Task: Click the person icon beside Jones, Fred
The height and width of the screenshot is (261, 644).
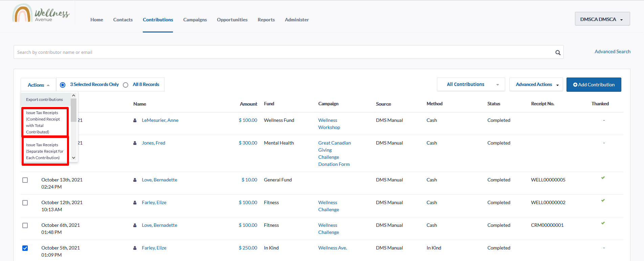Action: pyautogui.click(x=135, y=143)
